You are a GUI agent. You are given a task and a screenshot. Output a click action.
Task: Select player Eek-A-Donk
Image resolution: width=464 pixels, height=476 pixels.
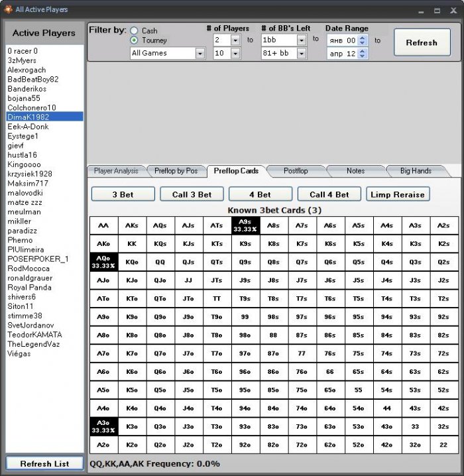pos(44,127)
